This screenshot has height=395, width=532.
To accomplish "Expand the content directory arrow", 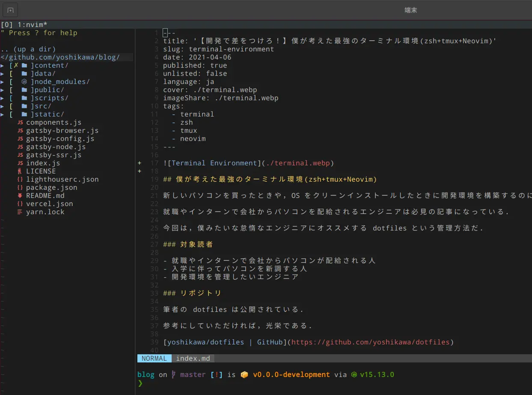I will click(3, 66).
